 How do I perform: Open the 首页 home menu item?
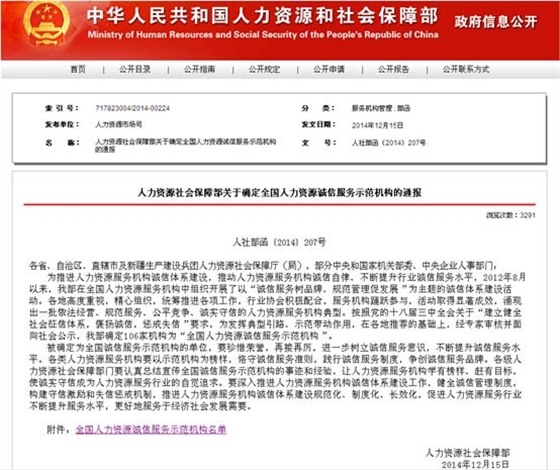pos(78,69)
